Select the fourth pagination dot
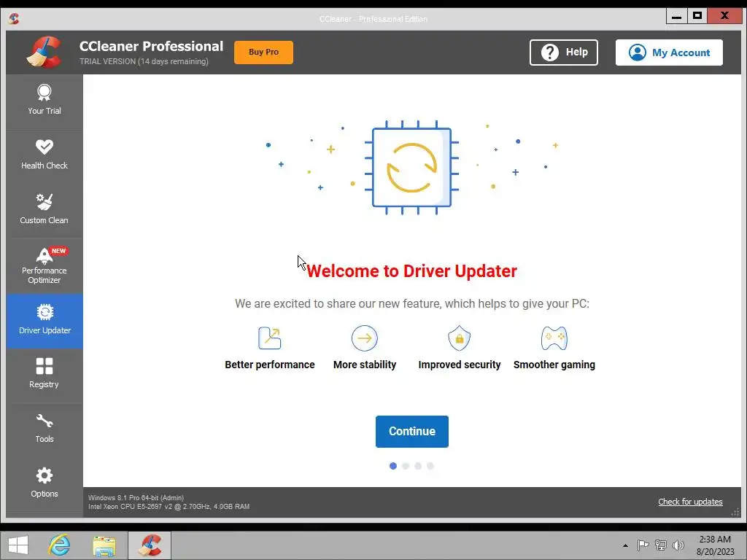 click(430, 466)
